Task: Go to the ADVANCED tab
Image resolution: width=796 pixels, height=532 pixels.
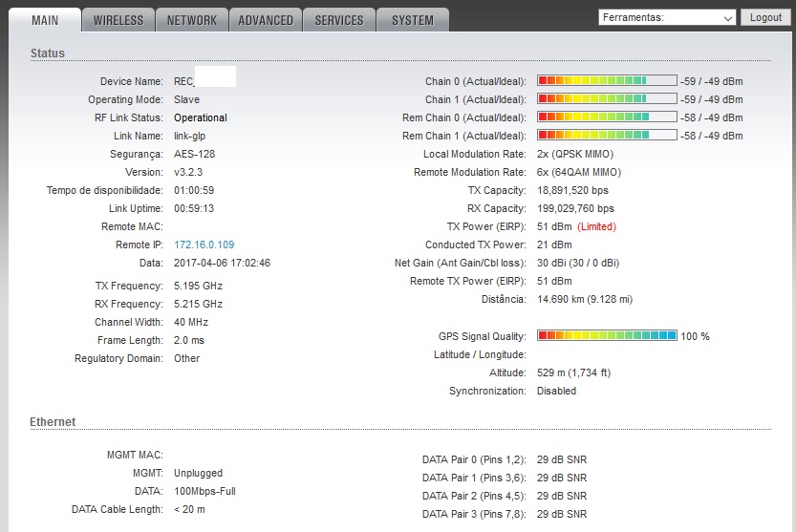Action: pyautogui.click(x=266, y=20)
